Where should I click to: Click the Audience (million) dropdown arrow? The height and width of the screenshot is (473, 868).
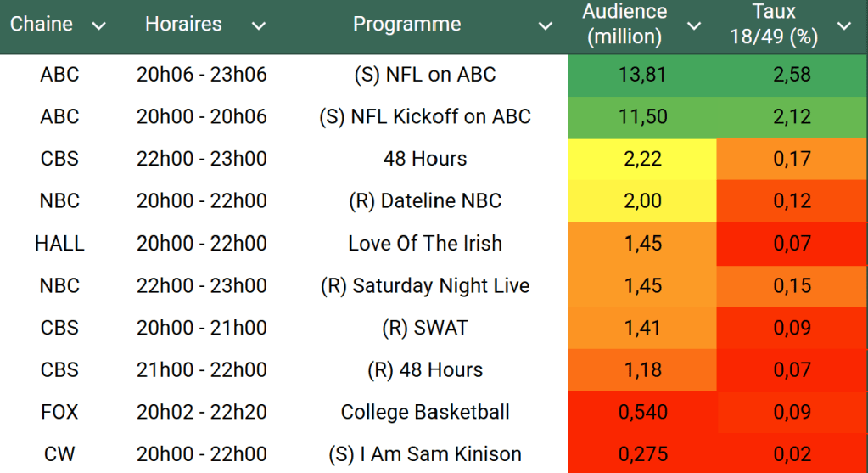pos(694,26)
